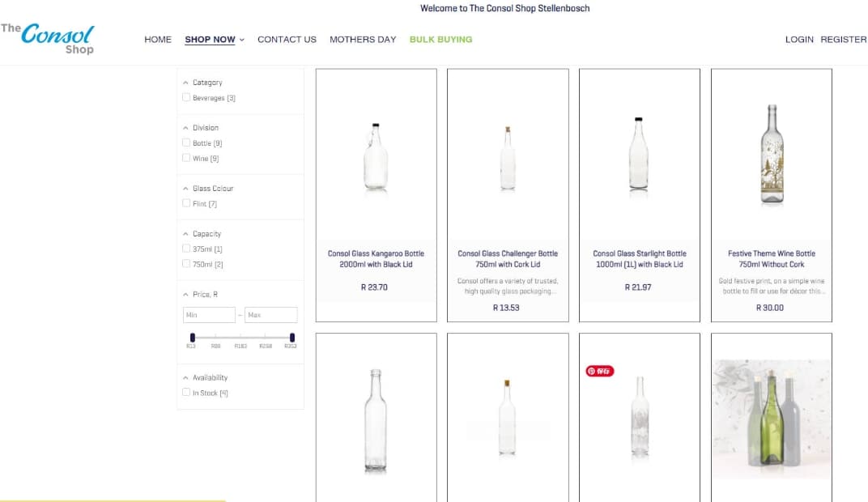Screen dimensions: 868x502
Task: Open the SHOP NOW dropdown menu
Action: click(214, 40)
